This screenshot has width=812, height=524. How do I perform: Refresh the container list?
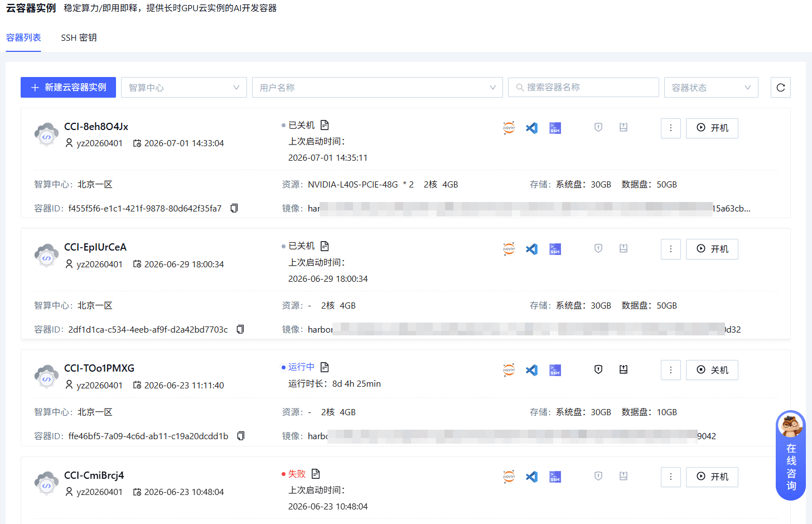(x=781, y=88)
